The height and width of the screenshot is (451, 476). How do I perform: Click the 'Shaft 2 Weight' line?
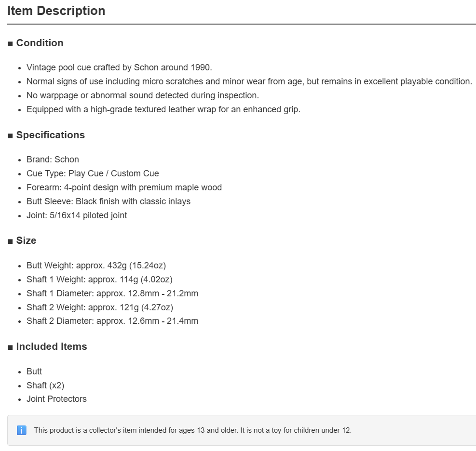point(99,307)
